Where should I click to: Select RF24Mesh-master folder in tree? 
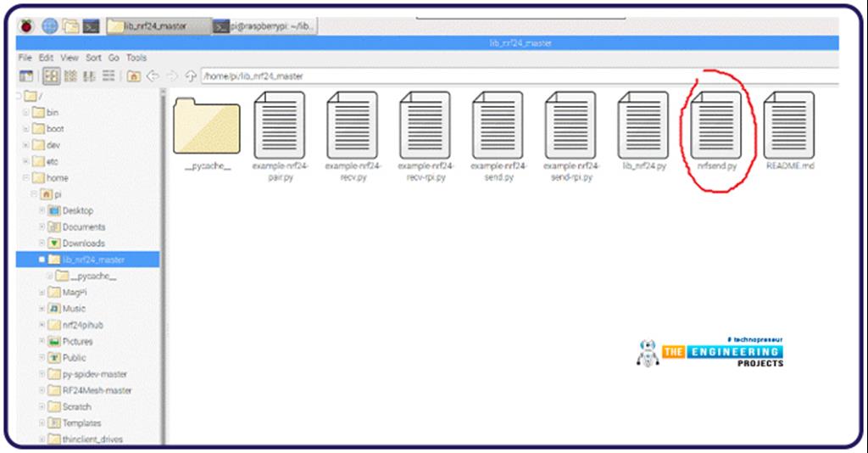point(90,390)
